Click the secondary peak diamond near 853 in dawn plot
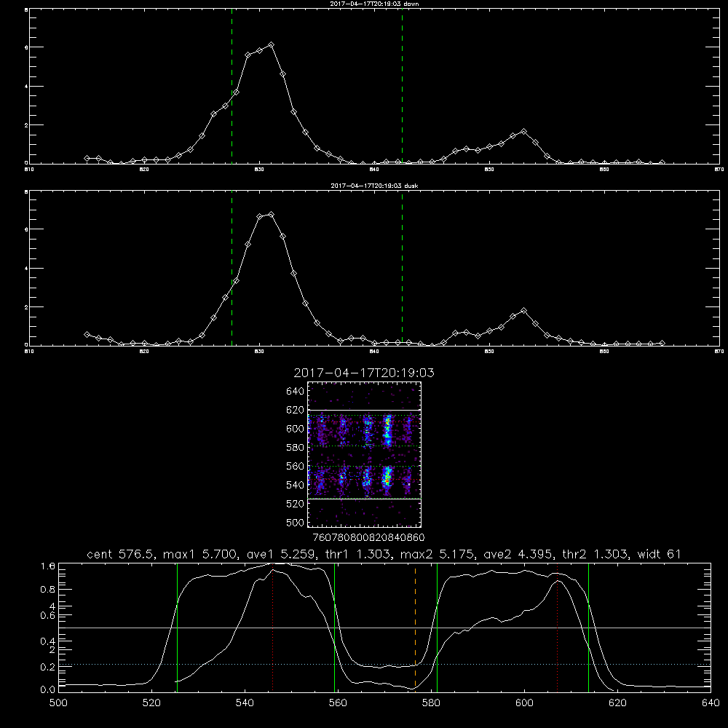The height and width of the screenshot is (728, 728). [523, 131]
